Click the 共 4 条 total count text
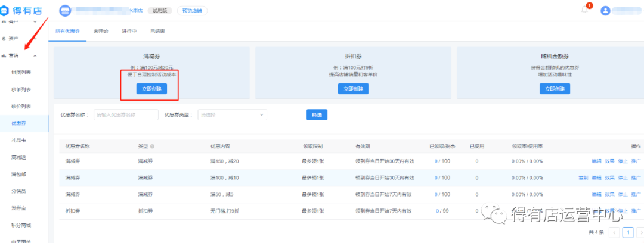Screen dimensions: 644x243 pyautogui.click(x=596, y=232)
